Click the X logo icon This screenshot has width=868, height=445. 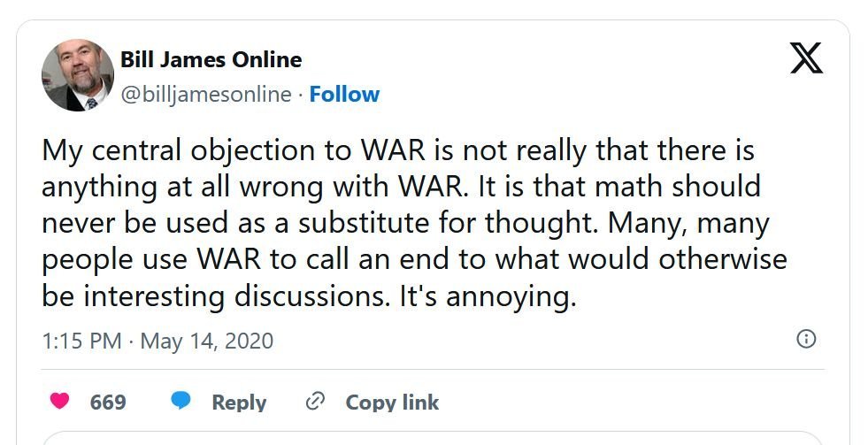coord(805,58)
